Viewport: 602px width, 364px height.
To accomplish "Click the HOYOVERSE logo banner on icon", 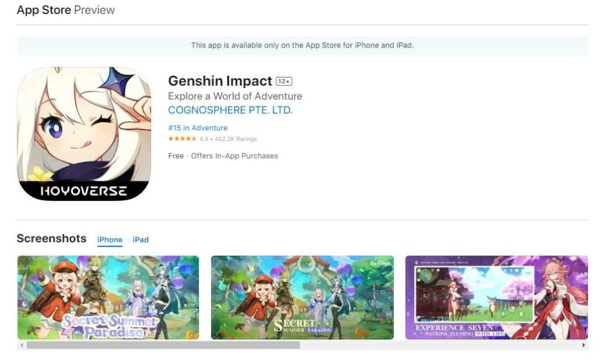I will click(x=83, y=191).
